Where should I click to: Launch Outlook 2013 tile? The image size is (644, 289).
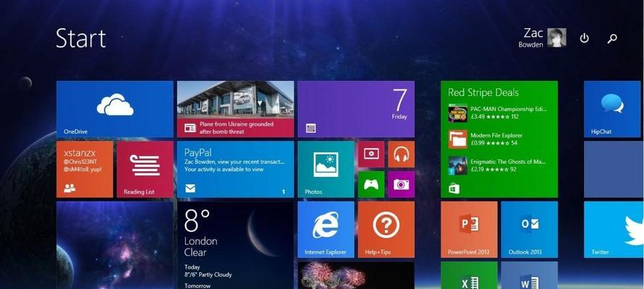point(530,230)
